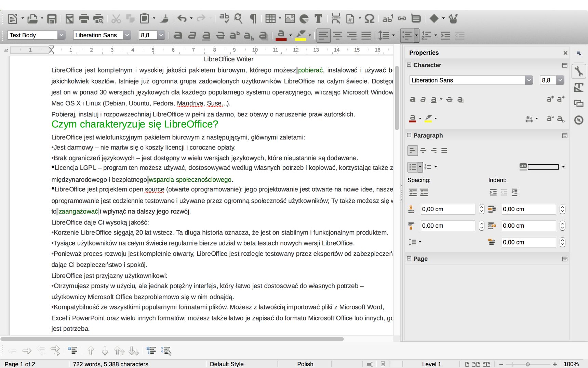This screenshot has height=368, width=588.
Task: Click Increase Paragraph Spacing icon in sidebar
Action: pyautogui.click(x=413, y=192)
